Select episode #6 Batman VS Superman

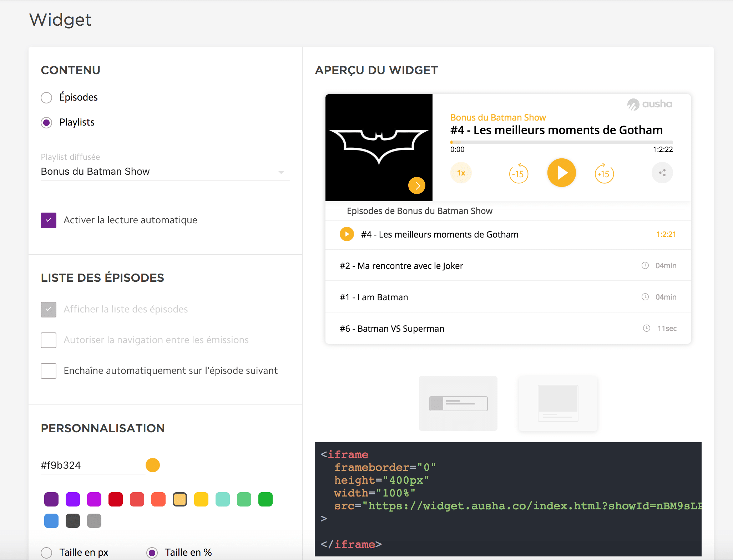click(x=508, y=329)
